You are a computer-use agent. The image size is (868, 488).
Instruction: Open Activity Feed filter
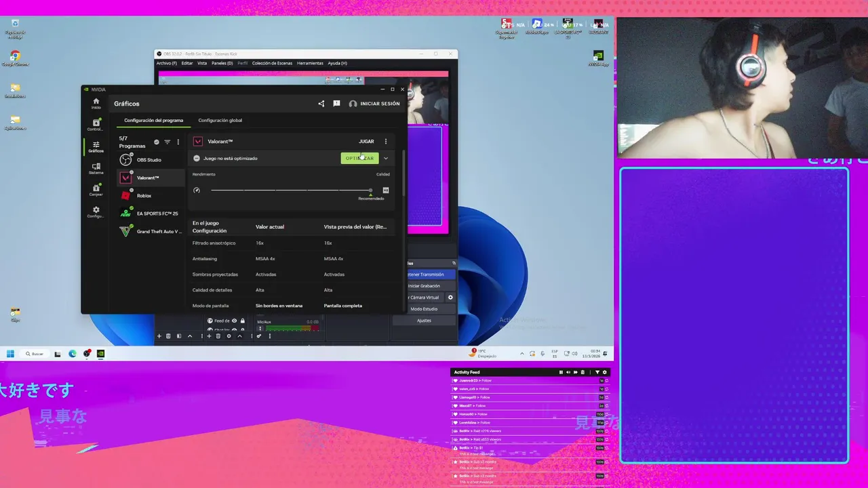597,372
